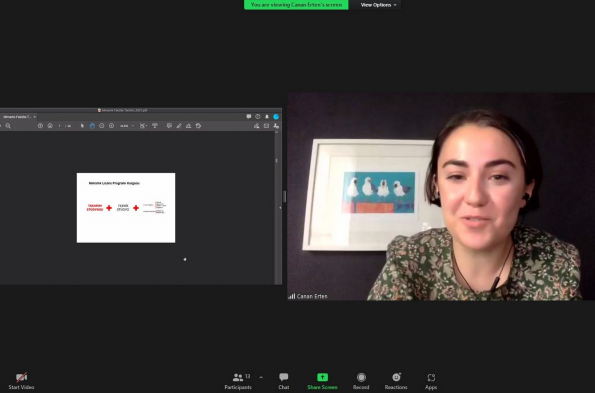Image resolution: width=595 pixels, height=393 pixels.
Task: Open the View Options dropdown
Action: 378,5
